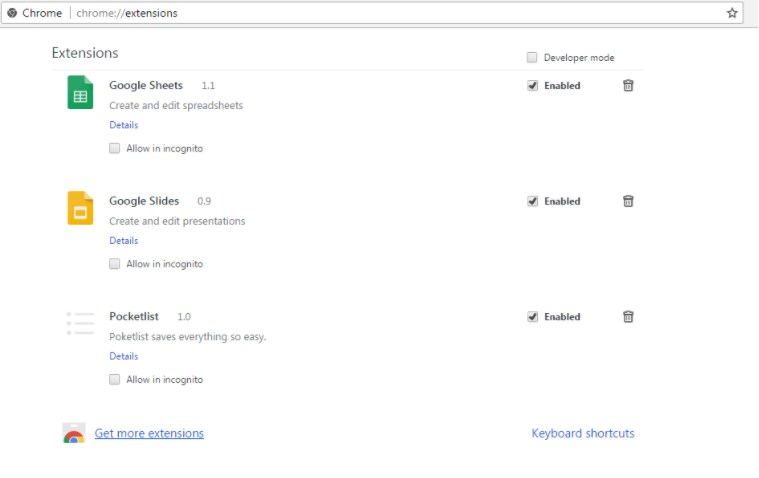Viewport: 759px width, 478px height.
Task: Focus the chrome://extensions address bar
Action: point(372,13)
